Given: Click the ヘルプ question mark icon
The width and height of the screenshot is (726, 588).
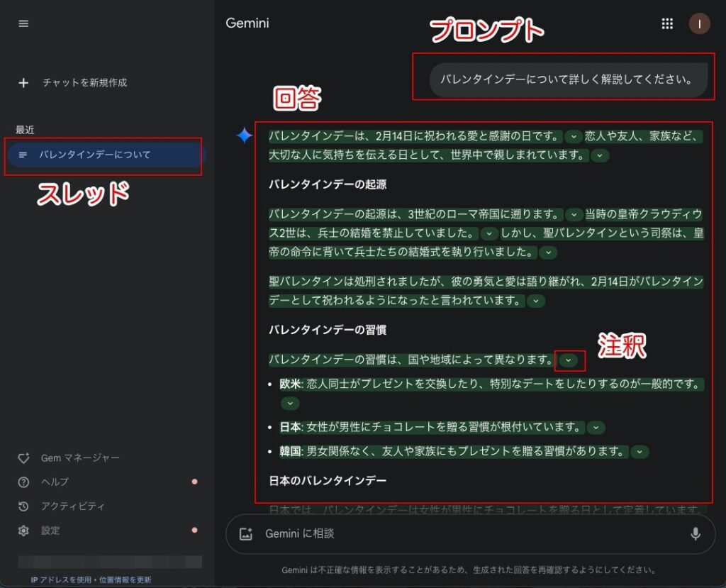Looking at the screenshot, I should pos(23,482).
